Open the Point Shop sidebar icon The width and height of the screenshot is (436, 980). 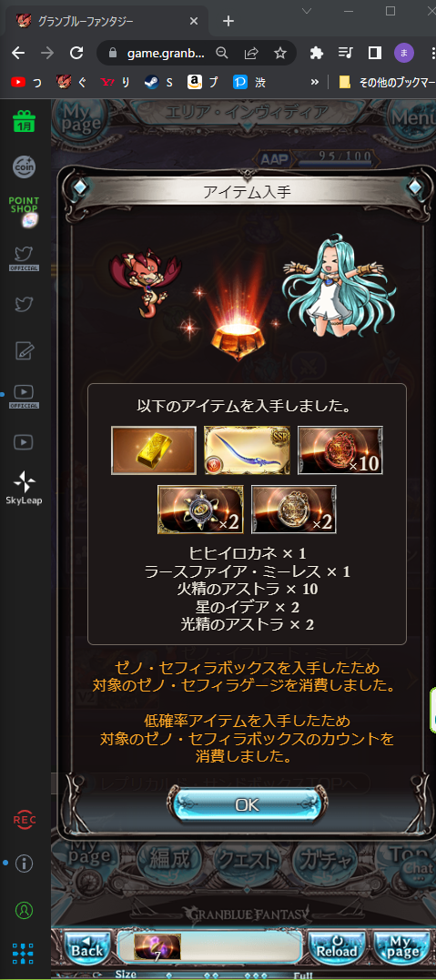pyautogui.click(x=24, y=210)
